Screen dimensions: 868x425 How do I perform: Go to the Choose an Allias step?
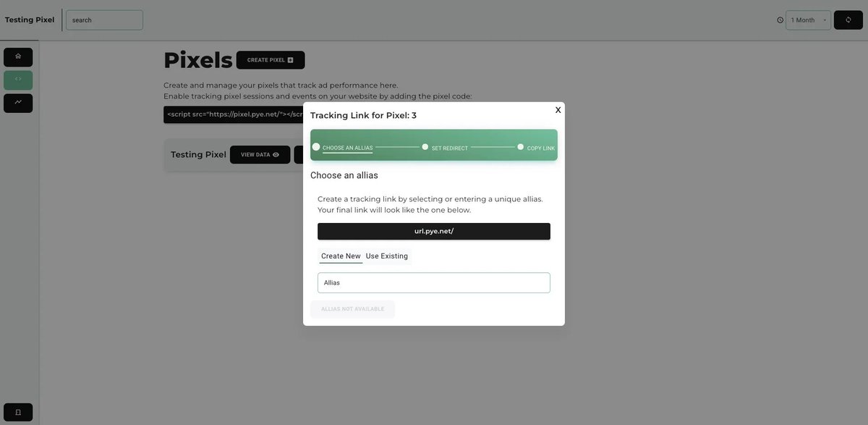347,148
